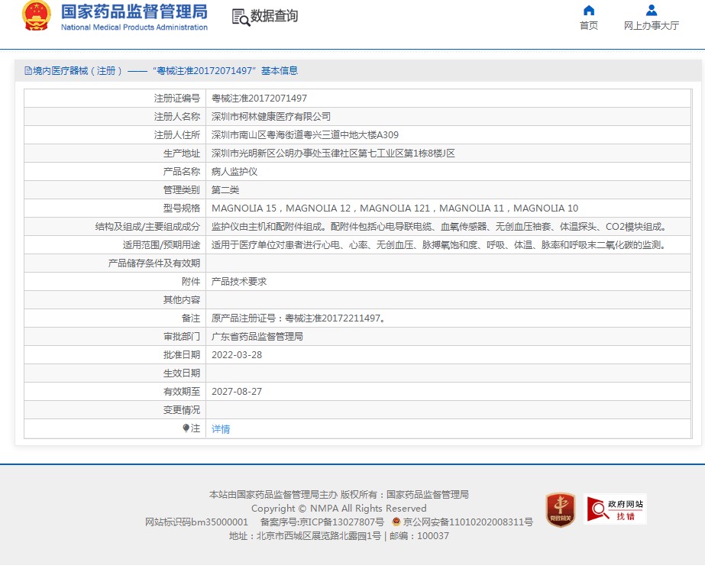The image size is (705, 588).
Task: Click the composition text starting 监护仪由主机和配附件组成
Action: click(439, 227)
